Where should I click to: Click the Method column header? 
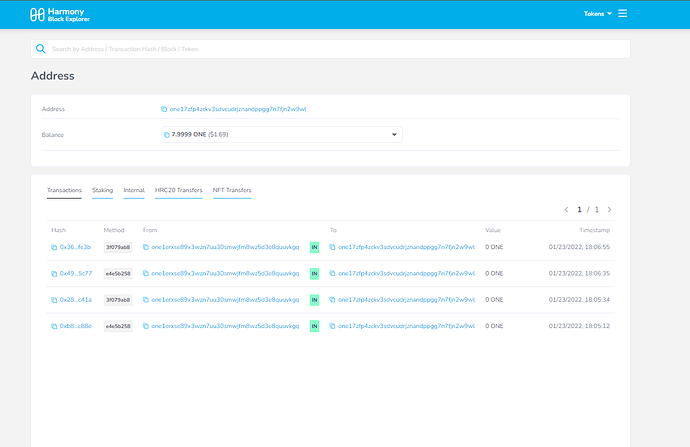click(x=114, y=230)
